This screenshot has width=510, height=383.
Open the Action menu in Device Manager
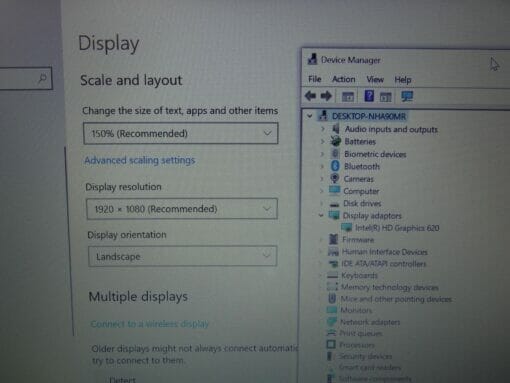point(344,79)
